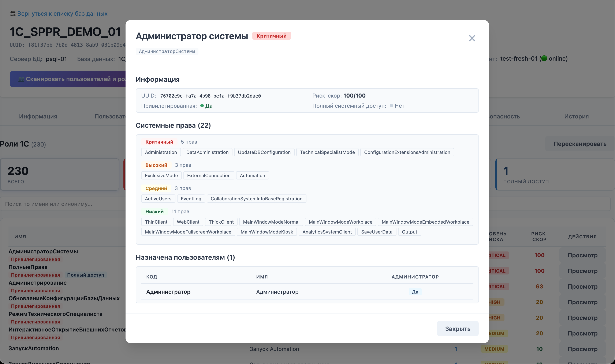Open Просмотр for the ЗапускAutomation role
This screenshot has width=615, height=364.
point(582,349)
